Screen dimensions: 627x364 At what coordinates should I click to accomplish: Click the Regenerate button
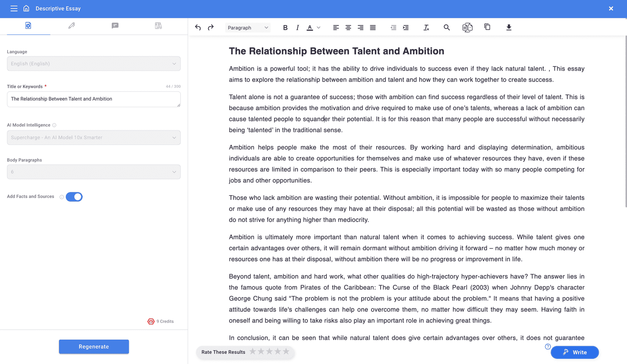(x=94, y=347)
